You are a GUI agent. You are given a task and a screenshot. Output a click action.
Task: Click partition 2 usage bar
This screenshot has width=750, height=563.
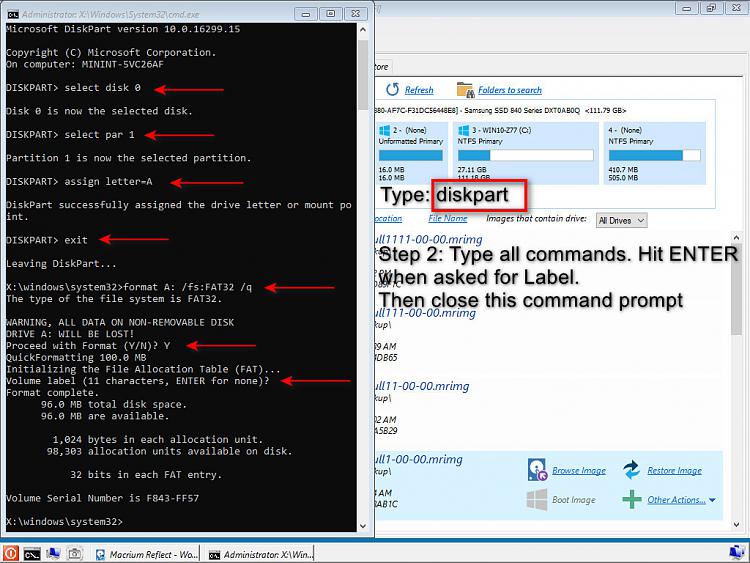click(x=410, y=155)
